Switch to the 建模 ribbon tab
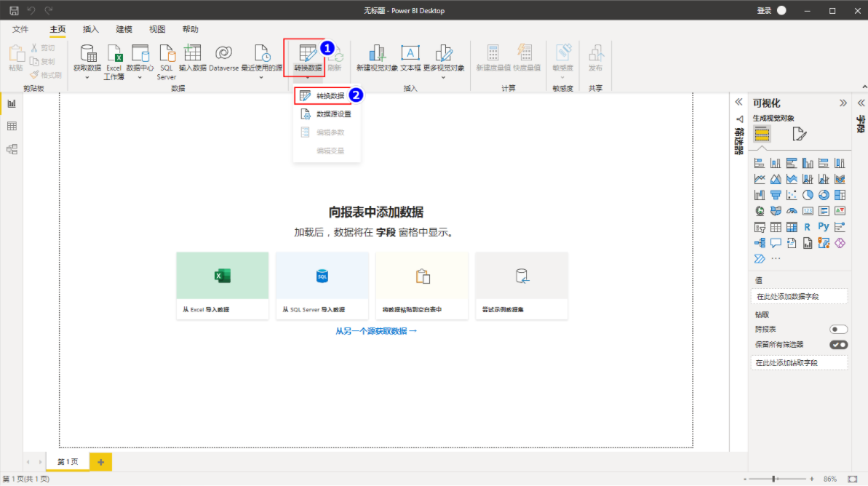The height and width of the screenshot is (486, 868). [124, 29]
